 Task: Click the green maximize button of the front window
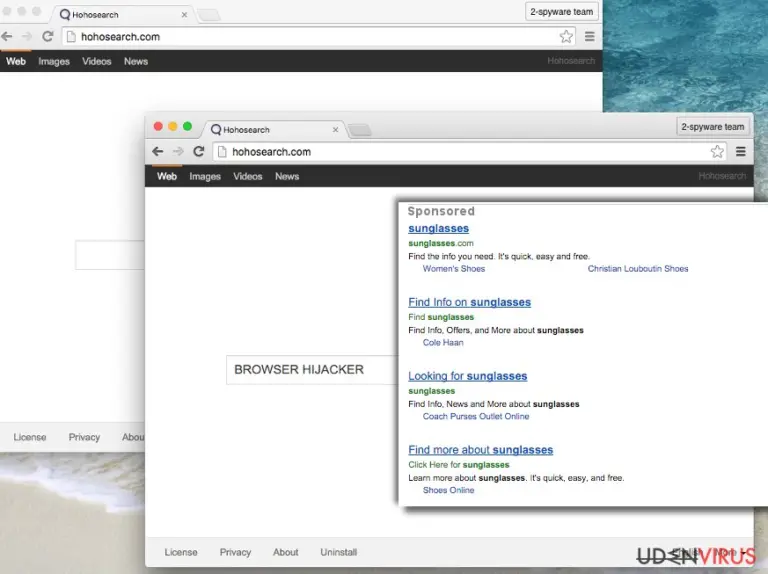(x=188, y=126)
